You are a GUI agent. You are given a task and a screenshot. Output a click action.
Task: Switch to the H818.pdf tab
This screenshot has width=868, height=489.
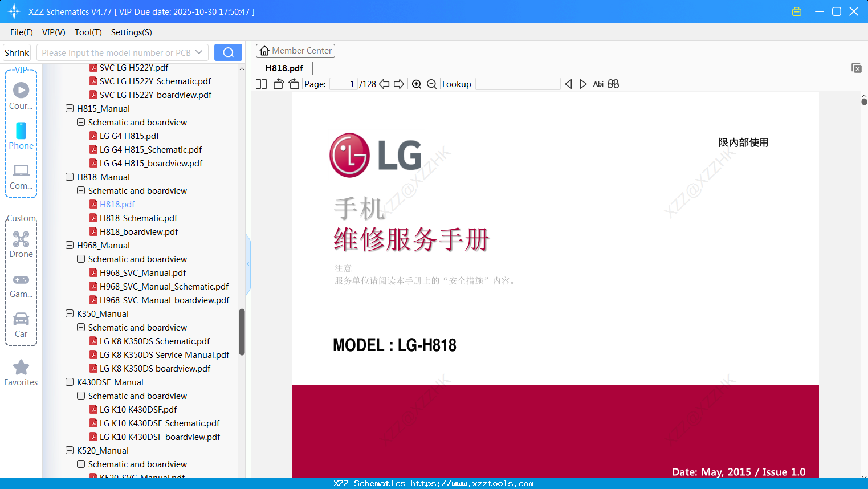(283, 68)
